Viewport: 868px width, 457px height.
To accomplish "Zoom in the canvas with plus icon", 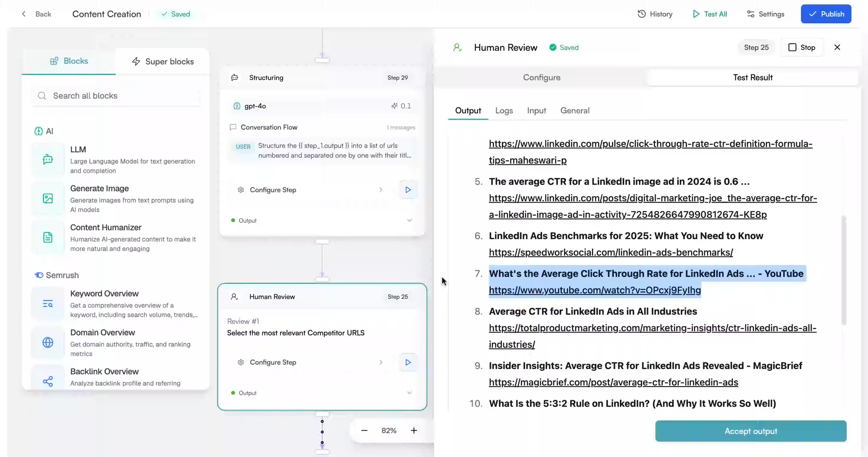I will (414, 431).
